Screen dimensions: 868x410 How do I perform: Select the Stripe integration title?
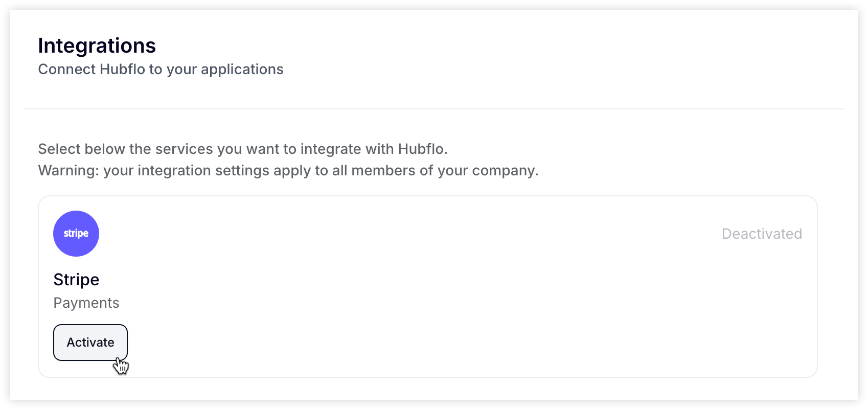click(x=76, y=280)
